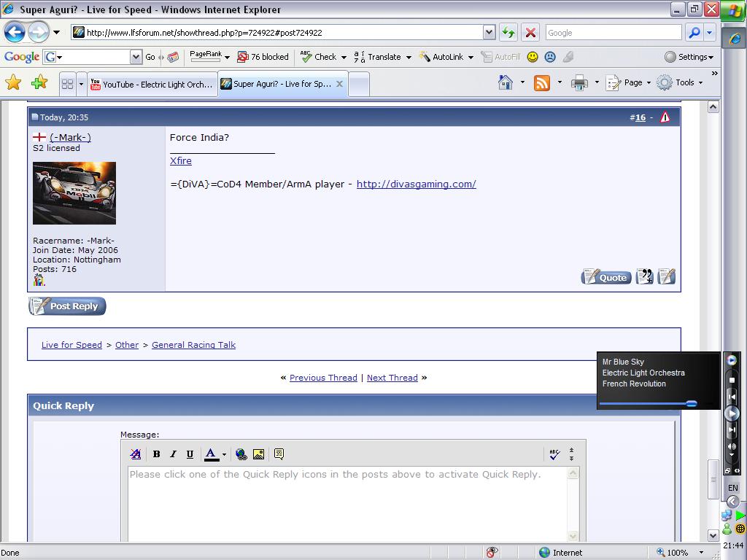Expand the PageRank dropdown
Image resolution: width=747 pixels, height=560 pixels.
point(227,57)
